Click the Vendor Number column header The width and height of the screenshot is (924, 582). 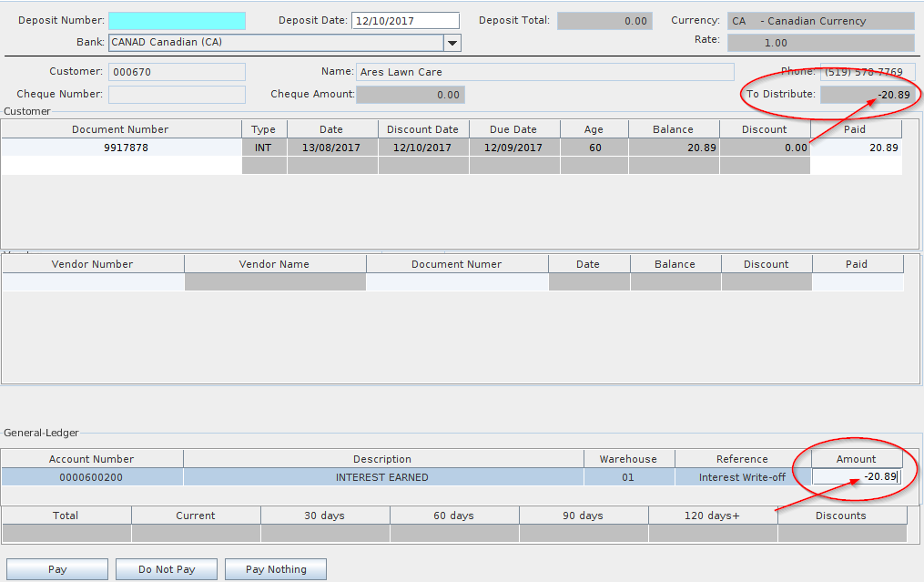[93, 264]
